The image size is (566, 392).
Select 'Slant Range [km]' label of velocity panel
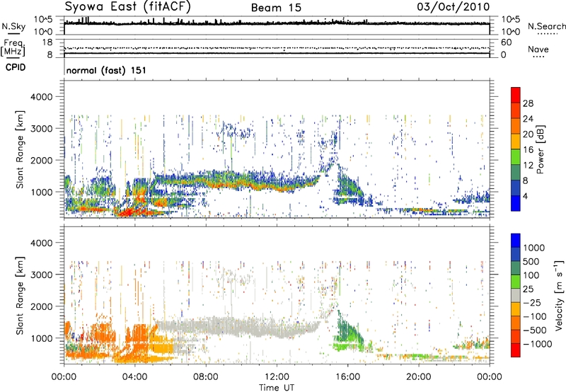[20, 296]
